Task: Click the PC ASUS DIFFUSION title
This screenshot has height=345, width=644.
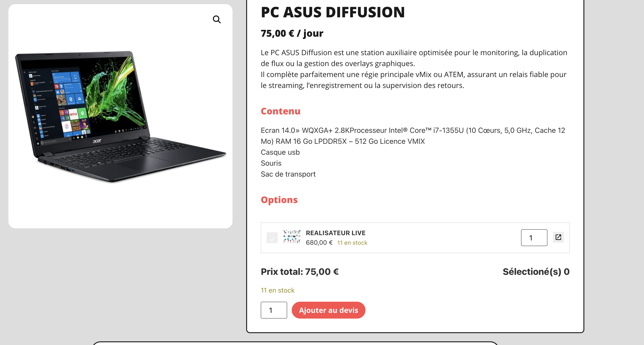Action: click(x=332, y=12)
